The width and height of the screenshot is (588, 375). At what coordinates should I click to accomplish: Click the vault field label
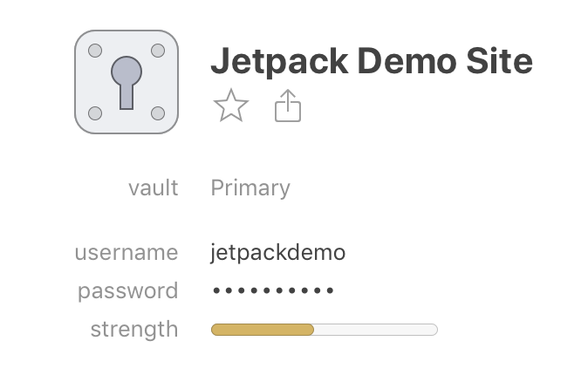coord(153,187)
